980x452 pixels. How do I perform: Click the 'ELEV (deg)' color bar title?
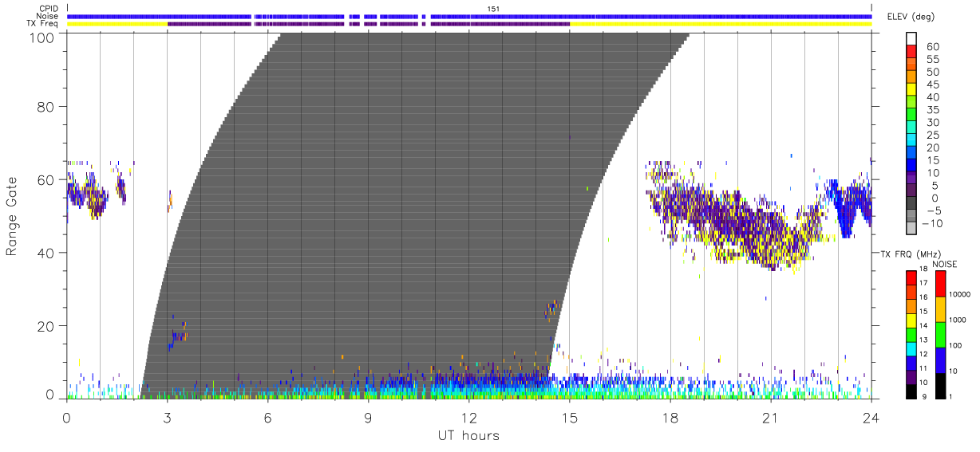pyautogui.click(x=911, y=17)
